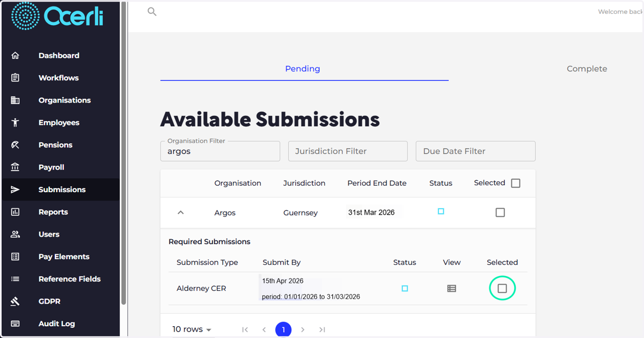Click Alderney CER status square icon
Image resolution: width=644 pixels, height=338 pixels.
[x=405, y=289]
